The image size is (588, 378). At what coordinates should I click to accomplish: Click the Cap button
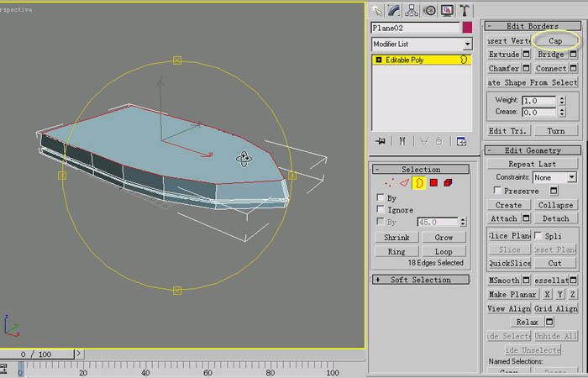[555, 41]
